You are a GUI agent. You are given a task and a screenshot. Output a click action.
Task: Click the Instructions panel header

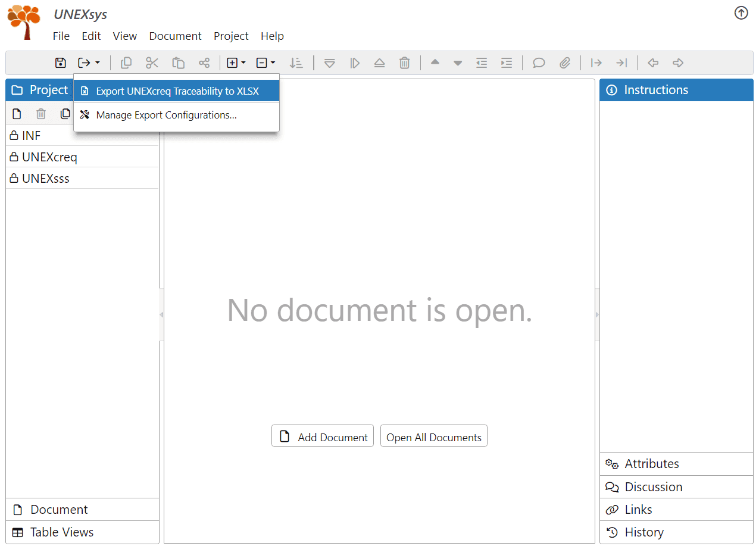click(676, 90)
